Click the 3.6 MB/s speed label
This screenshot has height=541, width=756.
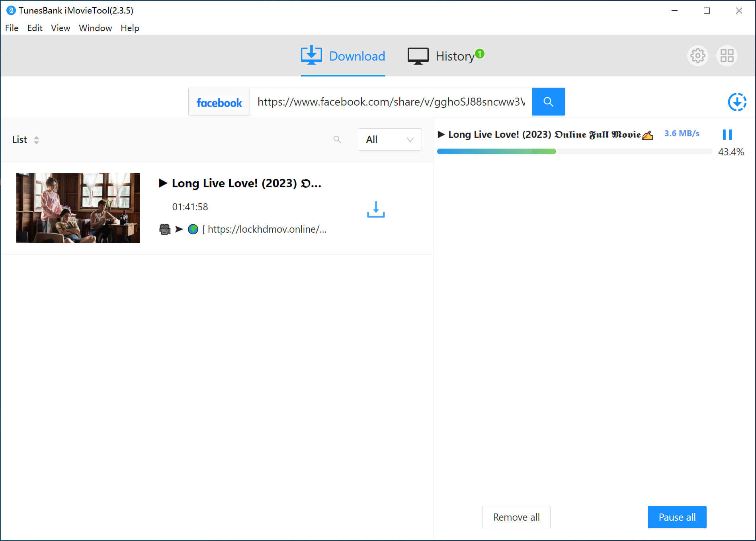682,133
